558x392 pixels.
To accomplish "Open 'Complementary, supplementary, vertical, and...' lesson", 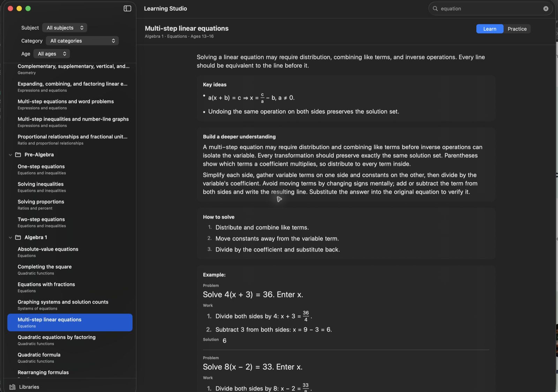I will tap(70, 69).
